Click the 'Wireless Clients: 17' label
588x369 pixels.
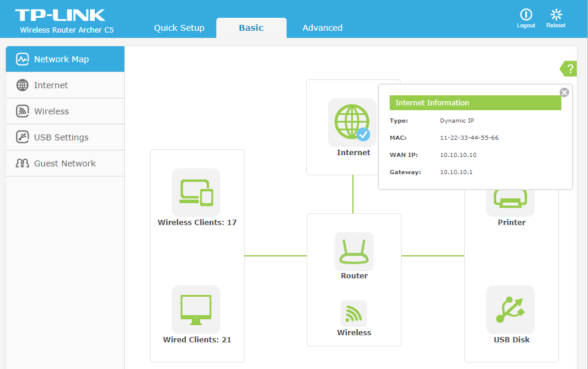click(197, 222)
